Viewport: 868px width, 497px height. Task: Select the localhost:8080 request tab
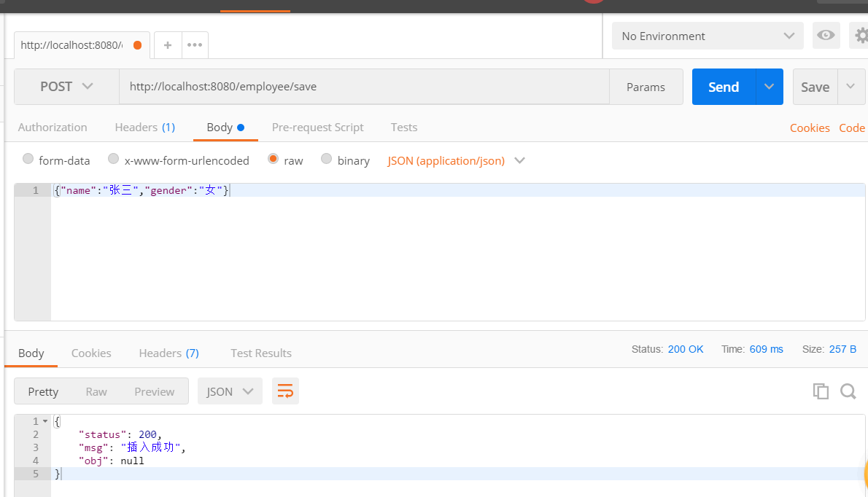(82, 45)
